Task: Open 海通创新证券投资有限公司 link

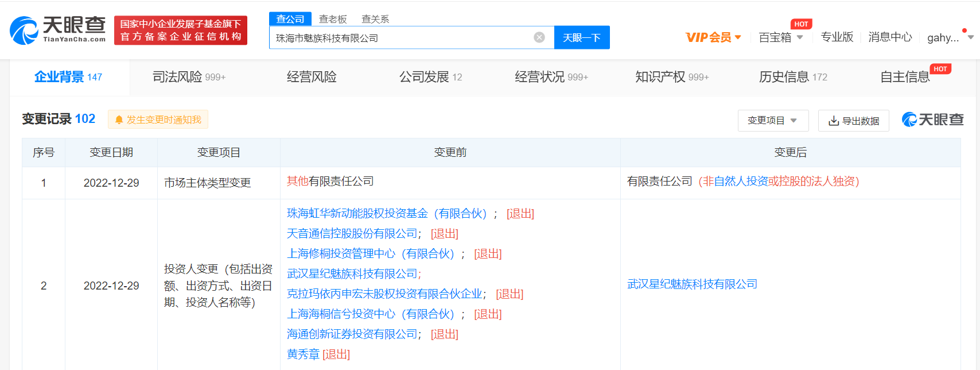Action: 352,334
